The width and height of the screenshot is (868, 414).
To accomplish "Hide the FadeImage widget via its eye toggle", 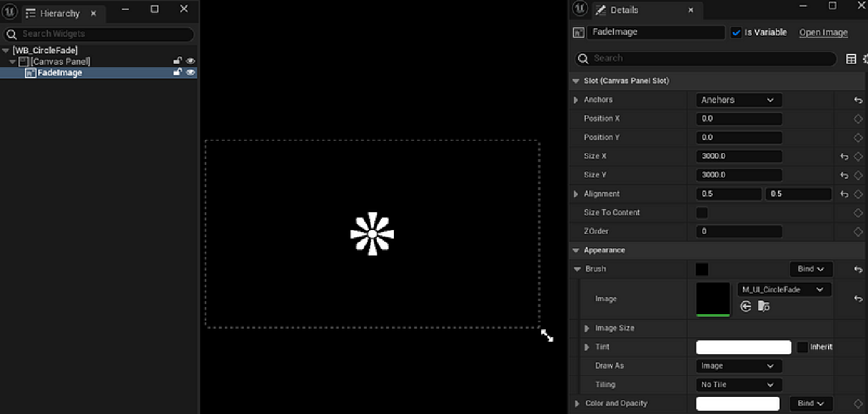I will point(191,72).
